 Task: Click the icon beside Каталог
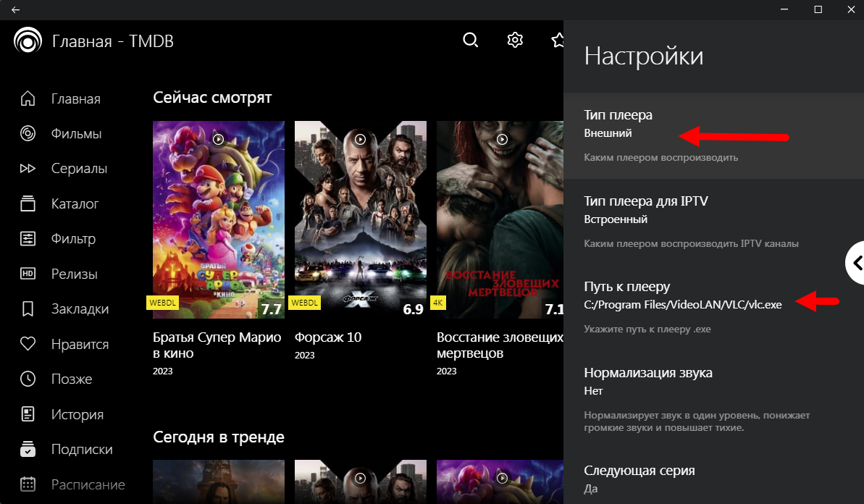click(28, 203)
